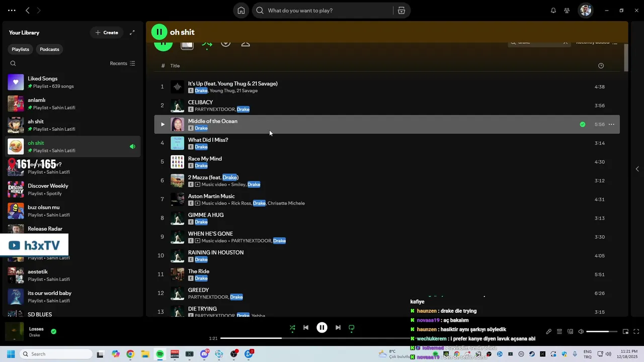
Task: Skip to the next track
Action: click(338, 328)
